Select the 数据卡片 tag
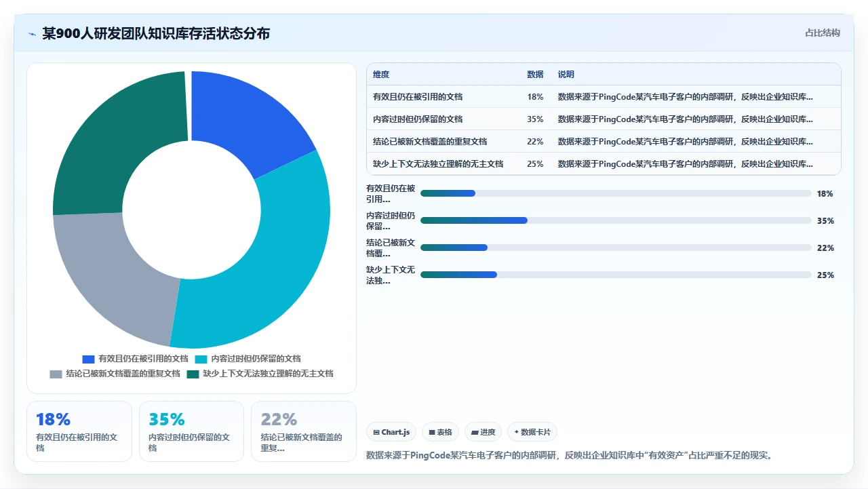This screenshot has width=868, height=489. [x=532, y=432]
